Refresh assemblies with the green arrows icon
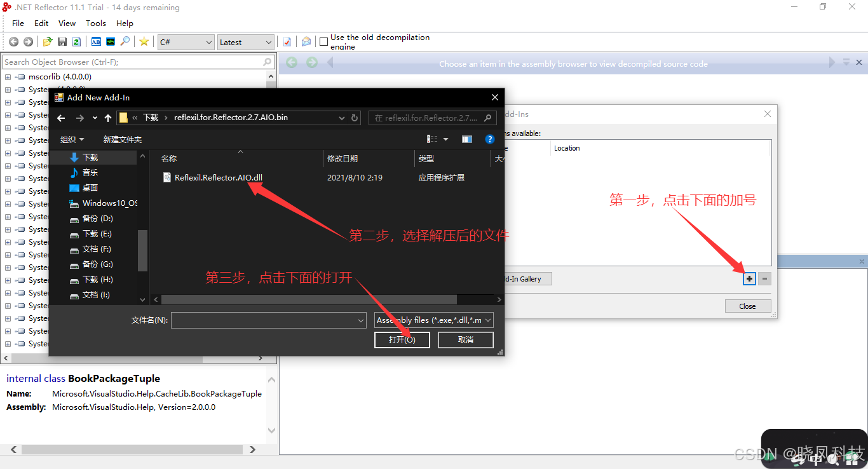This screenshot has width=868, height=469. pos(76,41)
